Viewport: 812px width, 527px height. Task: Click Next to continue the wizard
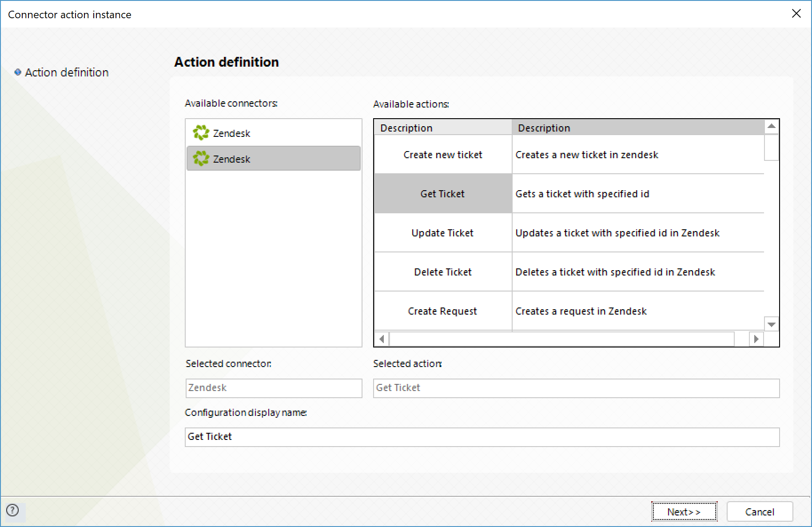point(684,511)
